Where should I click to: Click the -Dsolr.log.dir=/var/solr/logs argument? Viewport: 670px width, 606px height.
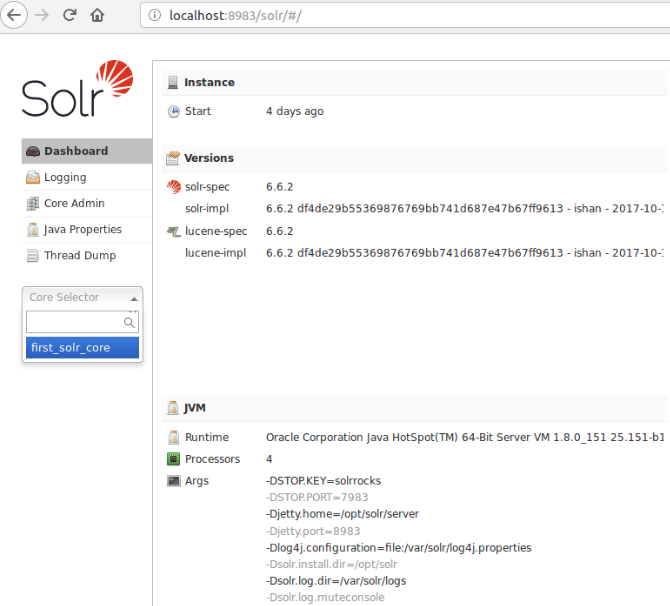(x=336, y=581)
